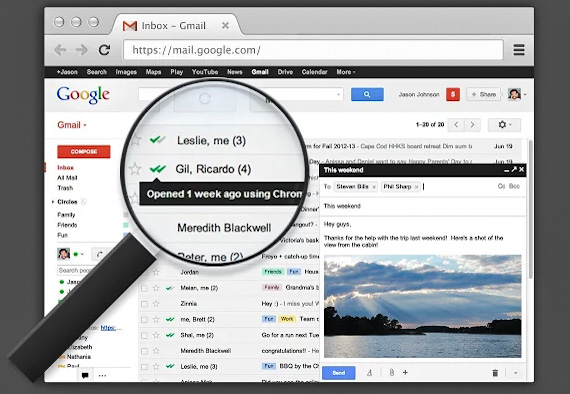Viewport: 570px width, 394px height.
Task: Discard draft with trash icon
Action: (x=495, y=373)
